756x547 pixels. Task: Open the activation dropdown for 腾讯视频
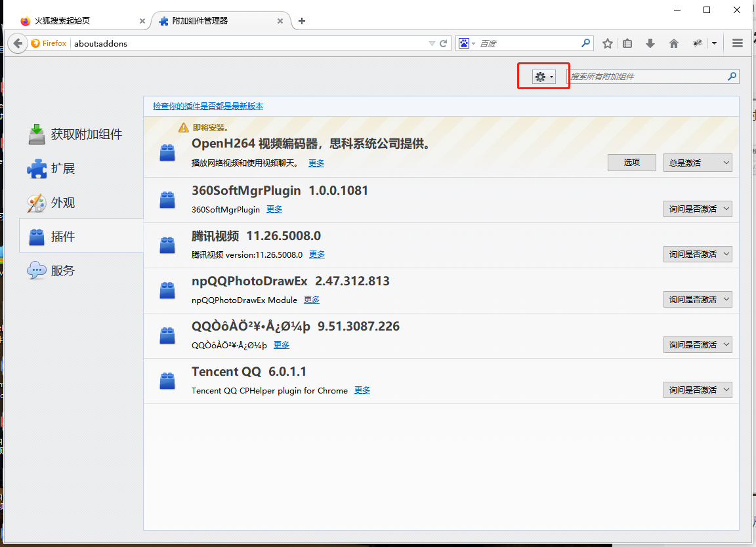click(698, 254)
